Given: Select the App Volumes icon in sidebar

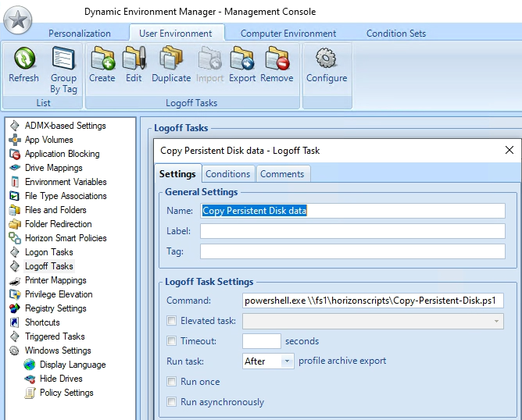Looking at the screenshot, I should coord(15,140).
